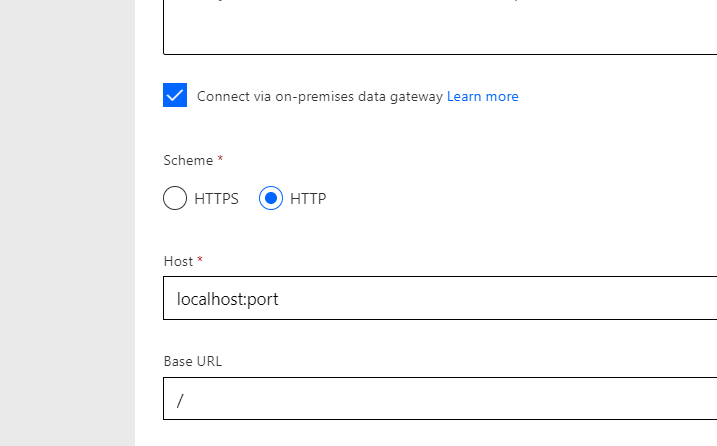Click the Host field label
The width and height of the screenshot is (717, 446).
coord(178,261)
